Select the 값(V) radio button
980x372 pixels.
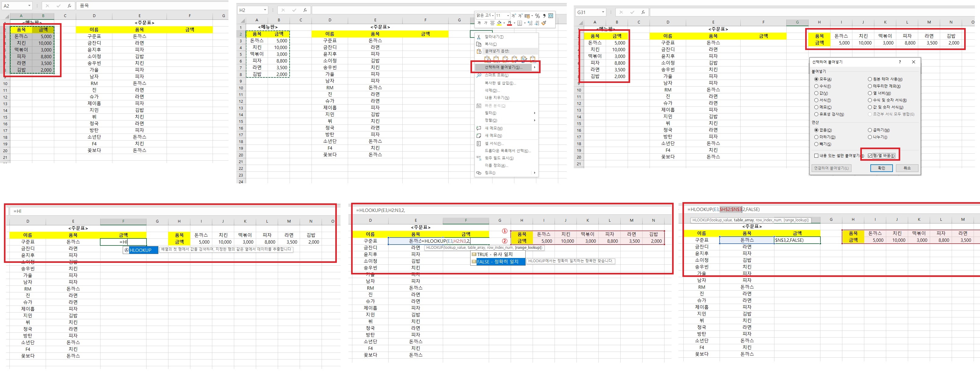coord(816,93)
